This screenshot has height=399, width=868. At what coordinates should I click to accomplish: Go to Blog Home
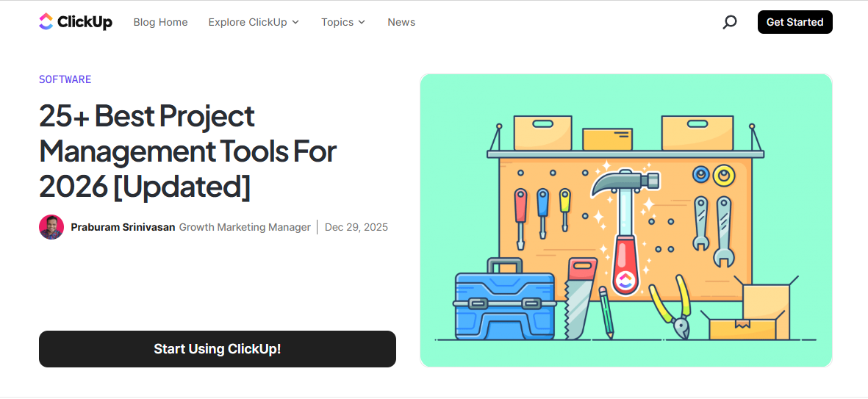coord(160,22)
